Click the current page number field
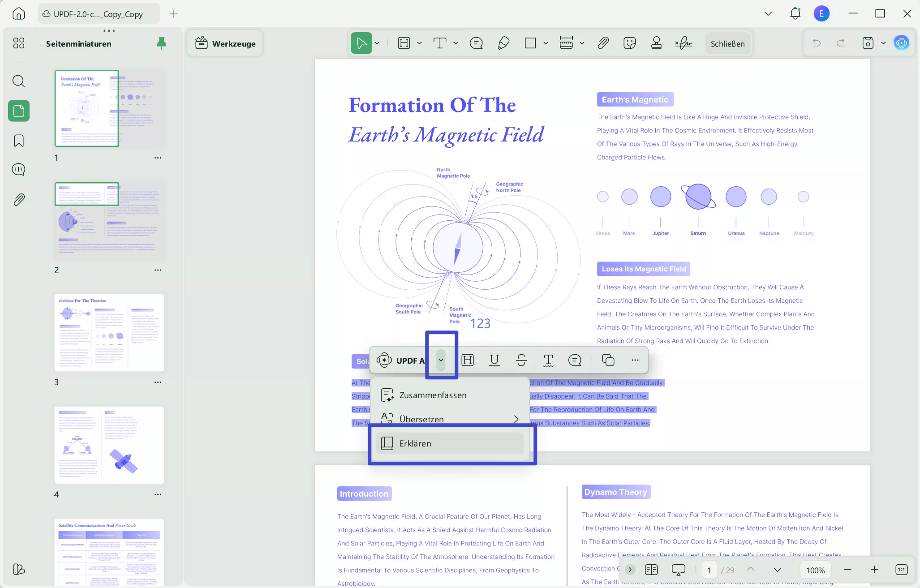The width and height of the screenshot is (920, 588). (709, 570)
